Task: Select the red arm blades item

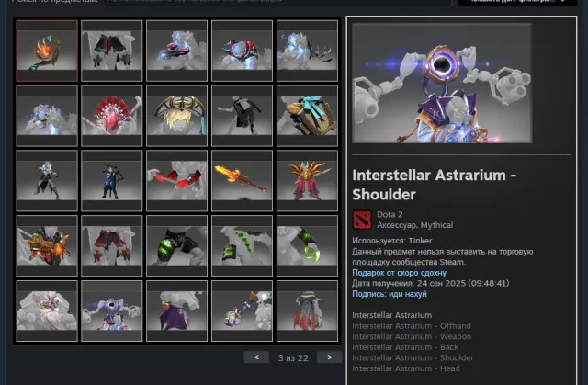Action: [x=176, y=181]
